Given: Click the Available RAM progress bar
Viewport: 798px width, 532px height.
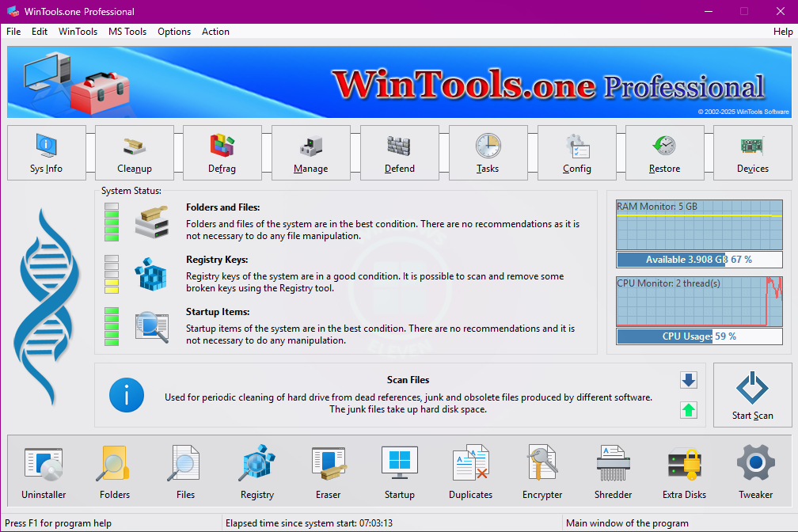Looking at the screenshot, I should [699, 260].
